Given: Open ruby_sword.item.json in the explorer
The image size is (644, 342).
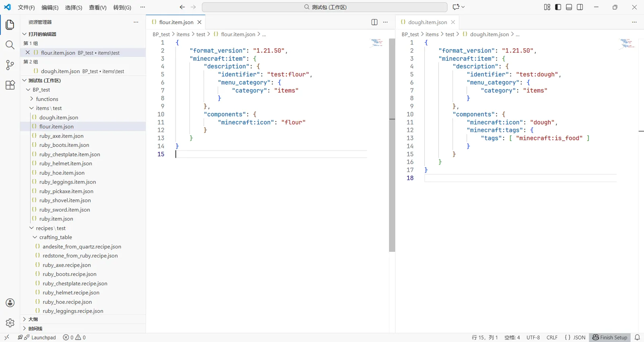Looking at the screenshot, I should 64,210.
